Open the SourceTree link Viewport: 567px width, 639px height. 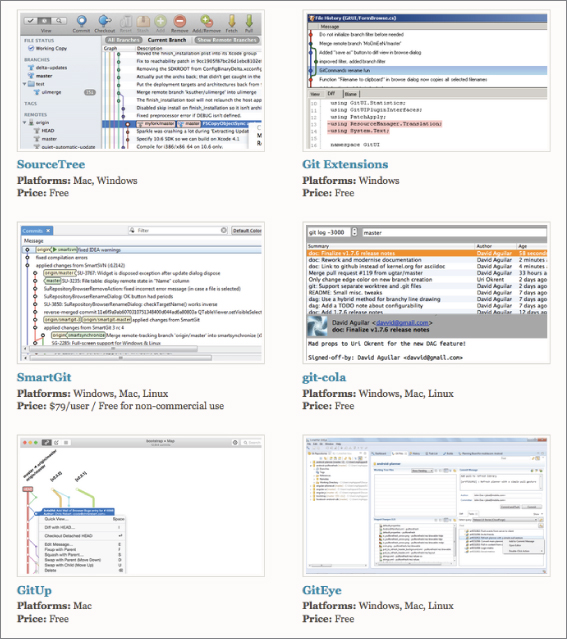coord(51,164)
